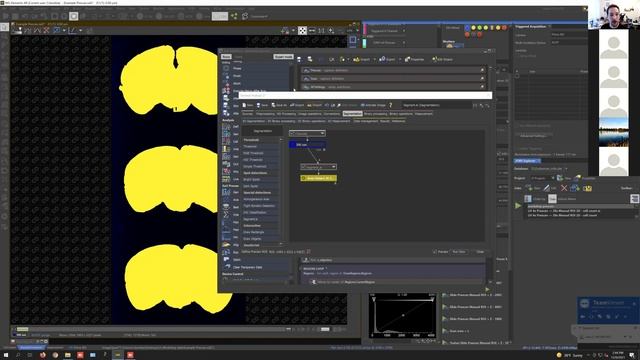Click the LUT histogram curve graph
The width and height of the screenshot is (640, 360).
coord(402,315)
